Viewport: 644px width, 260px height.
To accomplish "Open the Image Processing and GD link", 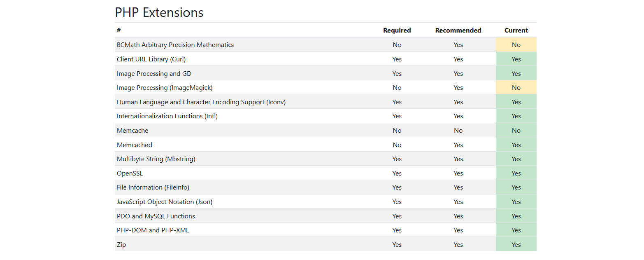I will [x=154, y=73].
